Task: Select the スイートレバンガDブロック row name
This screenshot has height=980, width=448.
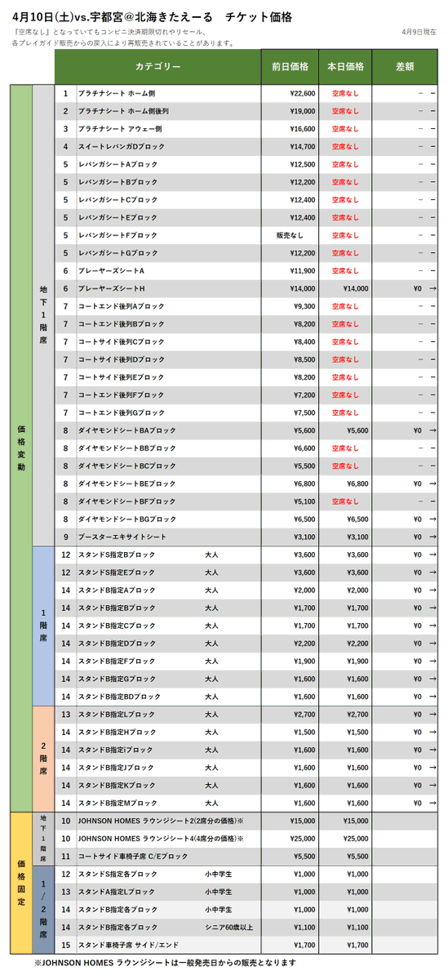Action: click(x=122, y=147)
